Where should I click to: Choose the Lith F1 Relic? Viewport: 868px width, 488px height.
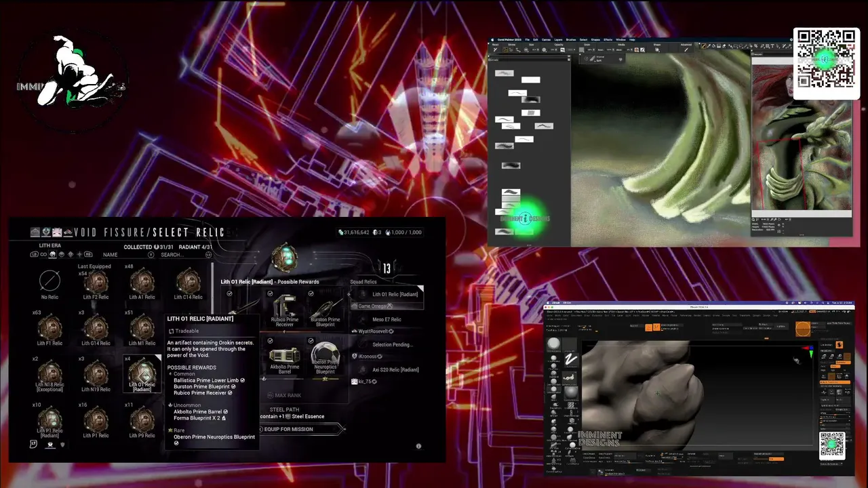pos(50,330)
